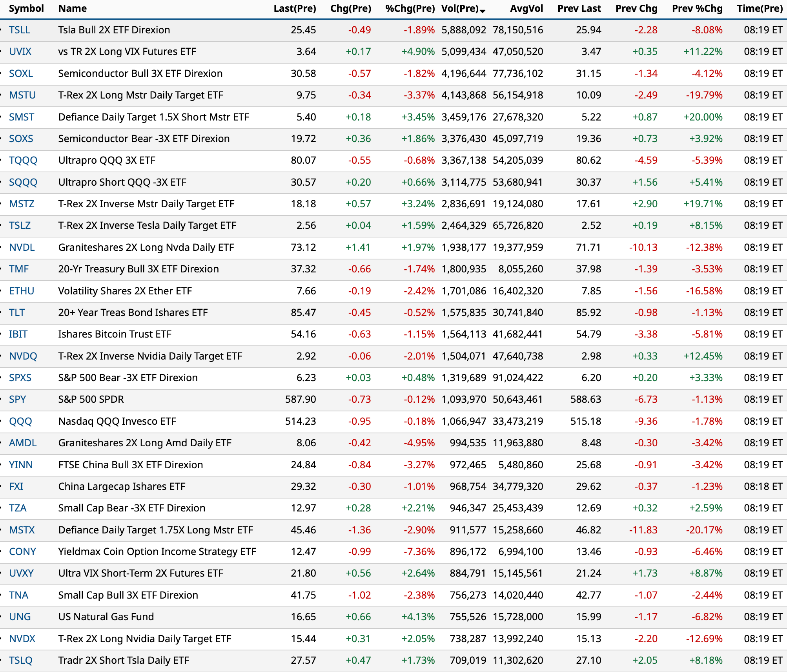Open the TSLL symbol link
Image resolution: width=787 pixels, height=672 pixels.
point(20,30)
